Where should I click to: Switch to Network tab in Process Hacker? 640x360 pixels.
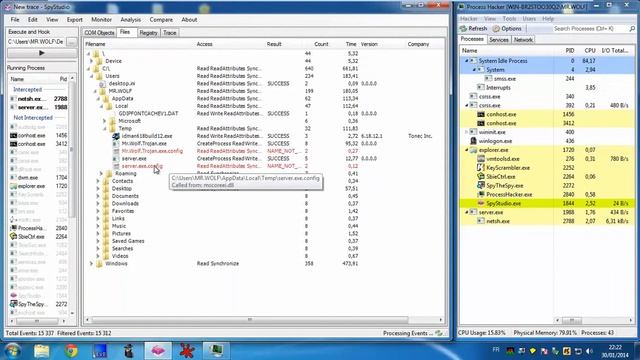tap(523, 40)
